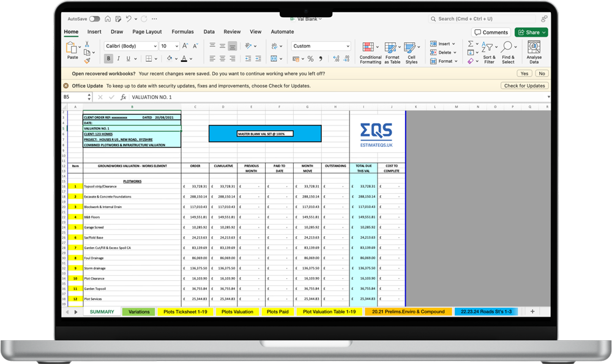Click Check for Updates button
Viewport: 612px width, 364px height.
coord(524,86)
